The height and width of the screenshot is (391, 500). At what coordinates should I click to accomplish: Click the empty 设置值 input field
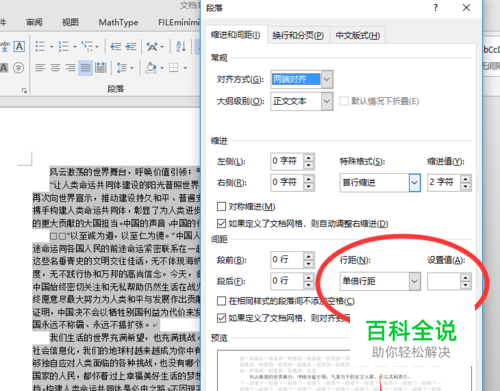click(x=444, y=281)
